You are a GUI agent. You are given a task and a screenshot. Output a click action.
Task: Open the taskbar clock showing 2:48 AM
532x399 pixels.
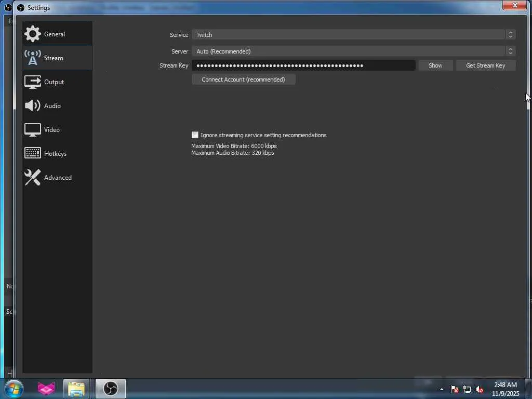pos(506,385)
